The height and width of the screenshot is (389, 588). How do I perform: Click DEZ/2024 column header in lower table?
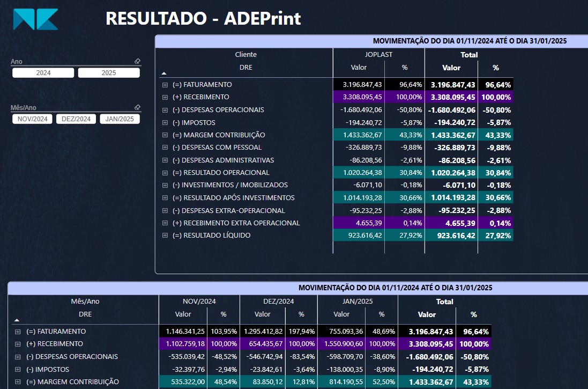[x=279, y=301]
